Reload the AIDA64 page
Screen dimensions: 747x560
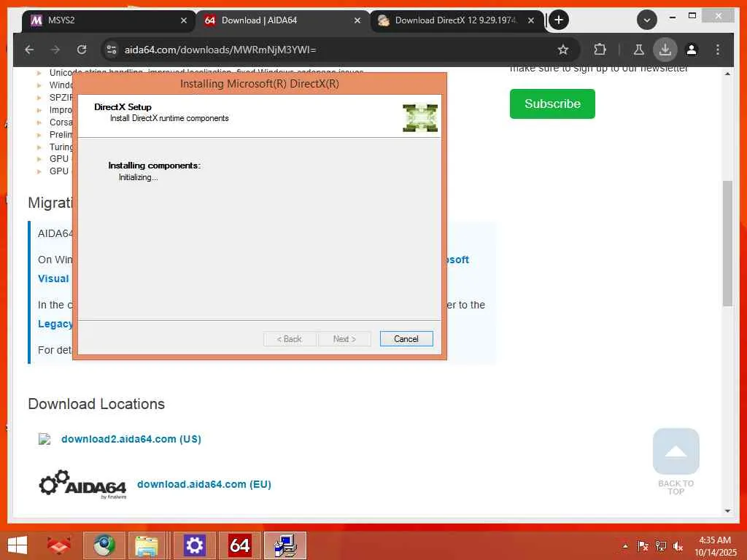coord(82,50)
